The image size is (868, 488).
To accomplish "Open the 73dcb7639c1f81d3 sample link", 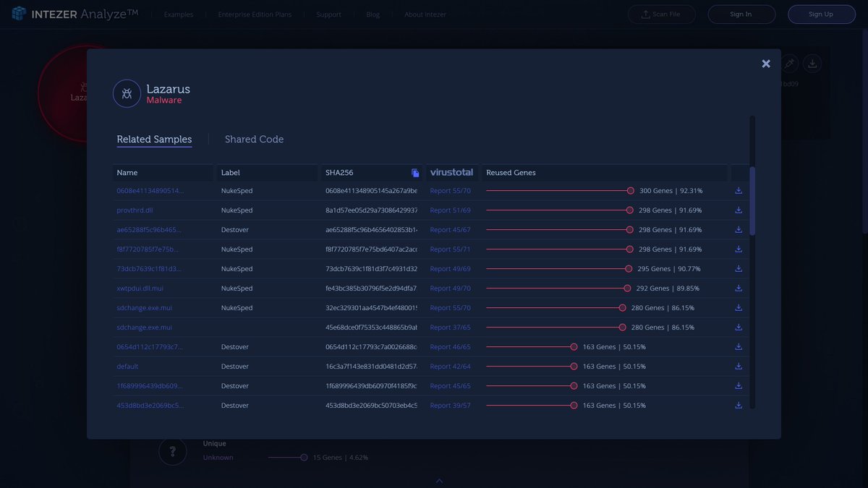I will 150,269.
